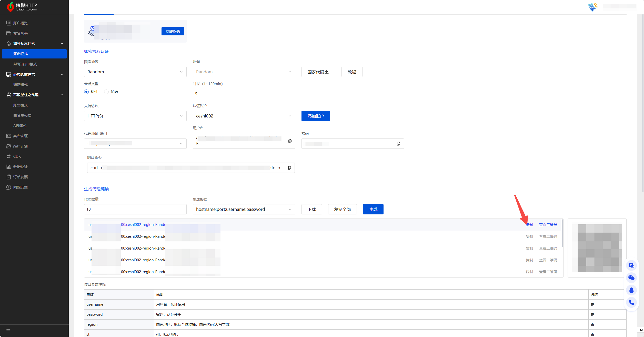Copy the curl test command
This screenshot has height=337, width=644.
289,168
